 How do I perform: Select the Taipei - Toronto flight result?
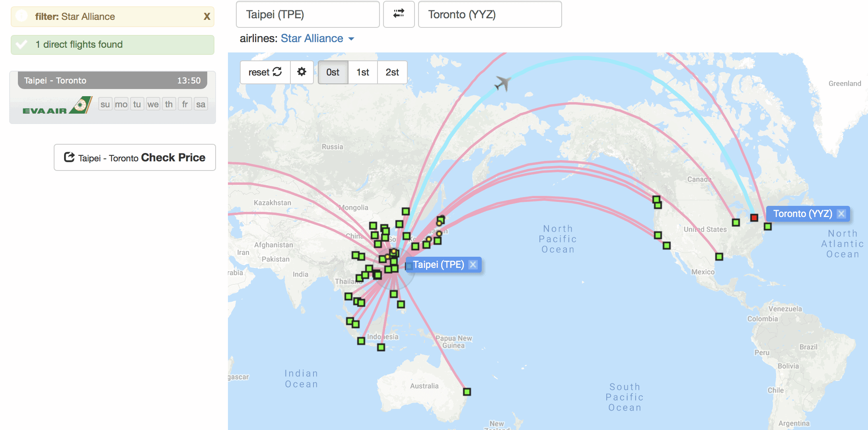[112, 80]
